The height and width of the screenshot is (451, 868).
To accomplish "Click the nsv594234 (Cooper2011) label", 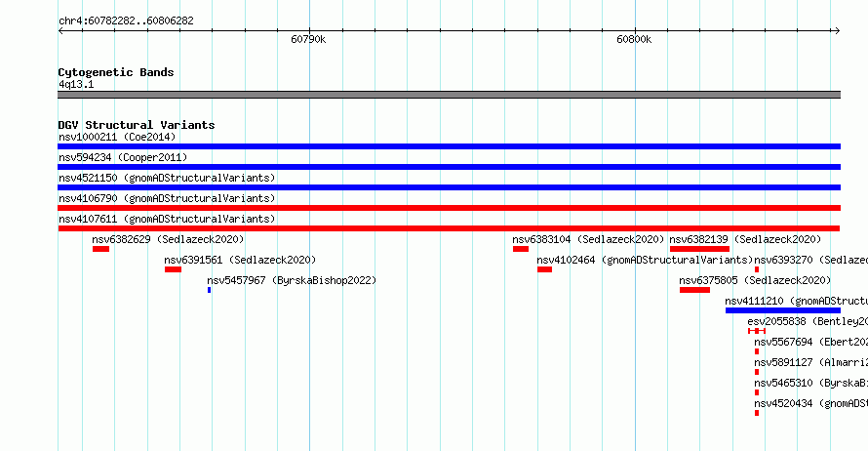I will pyautogui.click(x=123, y=157).
